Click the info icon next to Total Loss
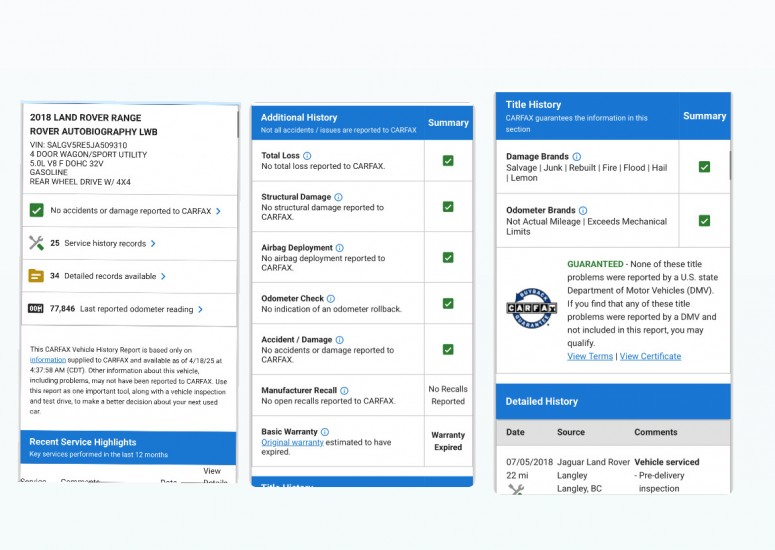 (307, 156)
